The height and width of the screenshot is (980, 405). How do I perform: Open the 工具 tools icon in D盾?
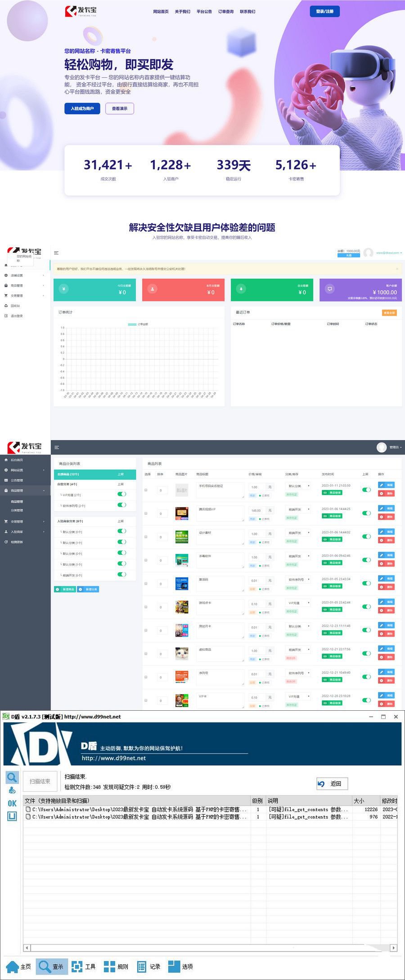click(x=77, y=966)
